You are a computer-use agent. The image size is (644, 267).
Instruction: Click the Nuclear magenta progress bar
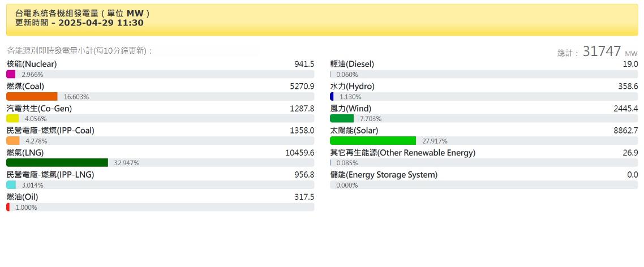coord(11,74)
